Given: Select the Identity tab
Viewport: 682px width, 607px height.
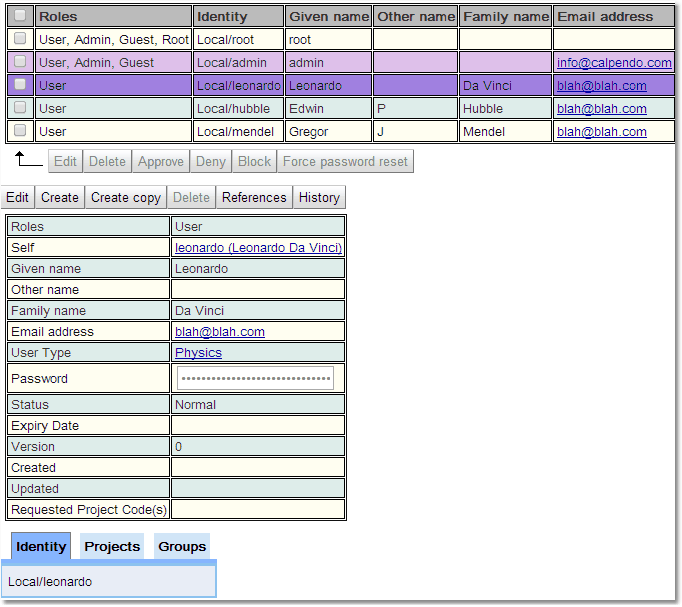Looking at the screenshot, I should coord(41,546).
